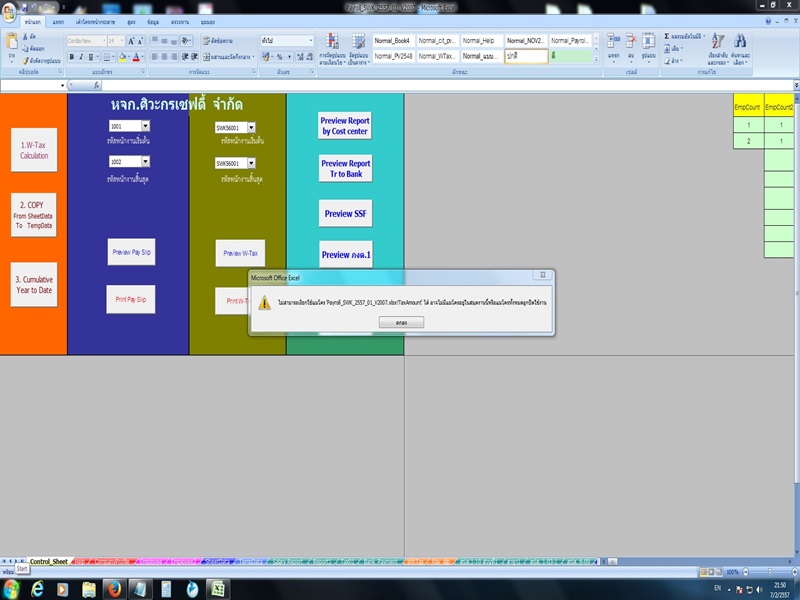Expand the 1002 employee code dropdown
Screen dimensions: 800x600
tap(145, 161)
